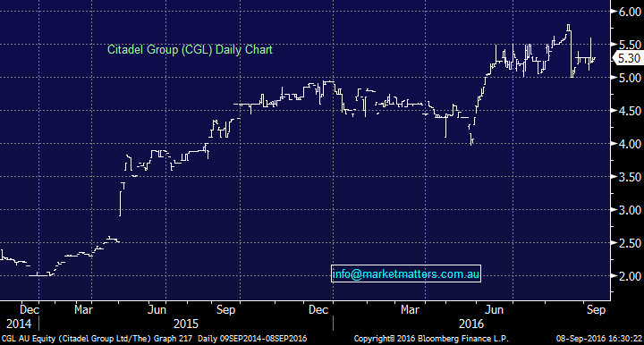Click the Jun label above 2015
Viewport: 644px width, 345px height.
tap(157, 309)
